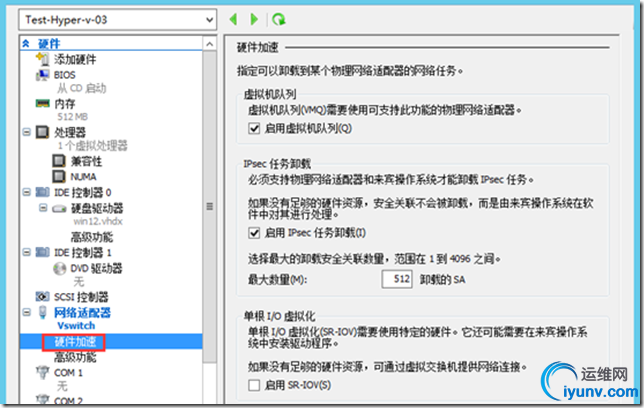This screenshot has width=644, height=408.
Task: Click the 内存 memory icon
Action: pyautogui.click(x=43, y=104)
